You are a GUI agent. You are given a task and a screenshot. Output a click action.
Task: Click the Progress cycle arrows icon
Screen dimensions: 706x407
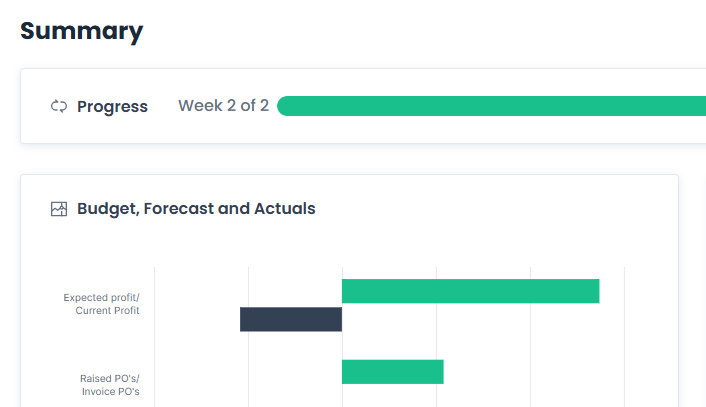pyautogui.click(x=59, y=107)
